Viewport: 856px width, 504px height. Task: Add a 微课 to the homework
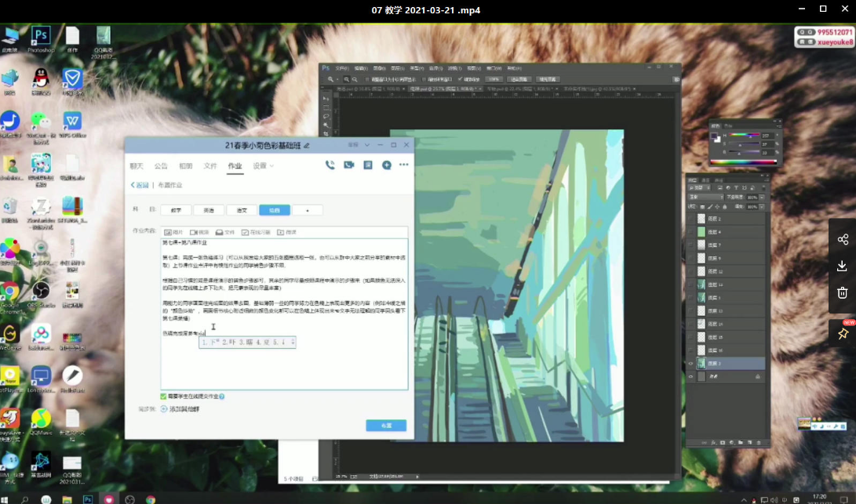[286, 232]
